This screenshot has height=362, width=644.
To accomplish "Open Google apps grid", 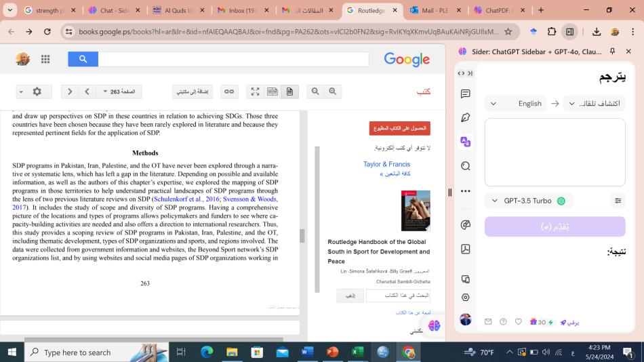I will coord(45,60).
